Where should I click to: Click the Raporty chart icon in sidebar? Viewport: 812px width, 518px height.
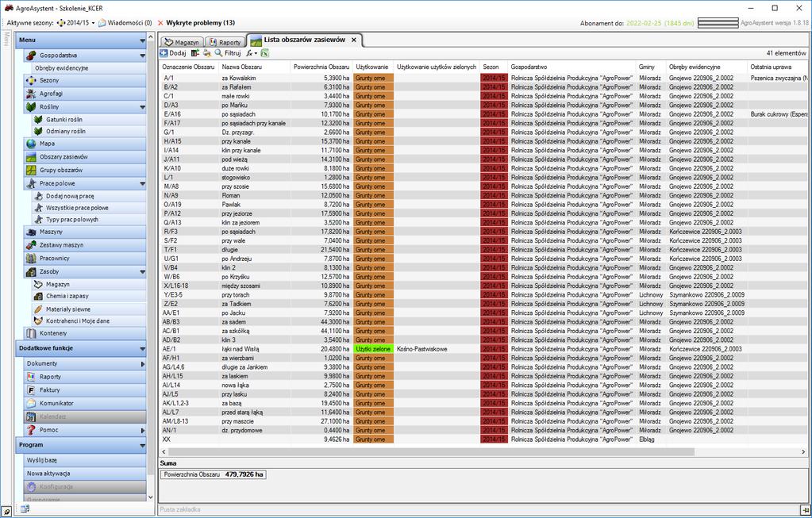[31, 377]
